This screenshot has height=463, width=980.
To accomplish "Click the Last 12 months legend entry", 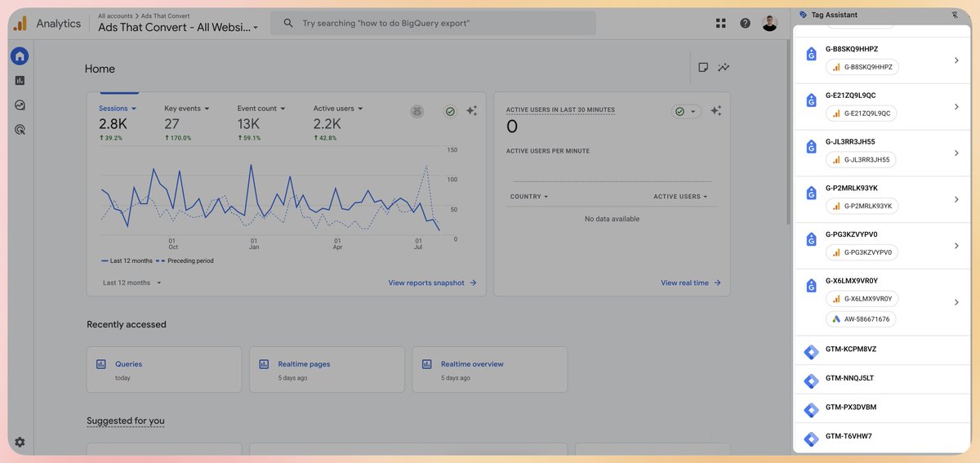I will tap(127, 260).
